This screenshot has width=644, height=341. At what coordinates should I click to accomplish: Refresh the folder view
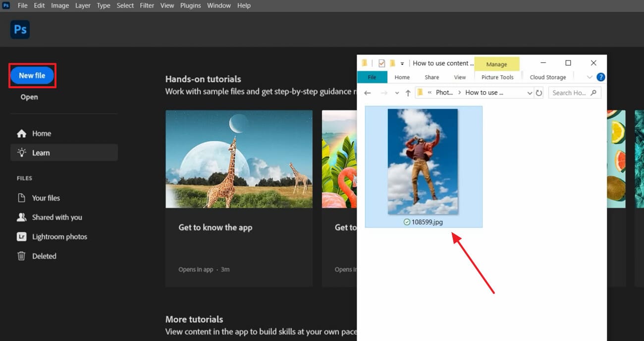click(539, 93)
